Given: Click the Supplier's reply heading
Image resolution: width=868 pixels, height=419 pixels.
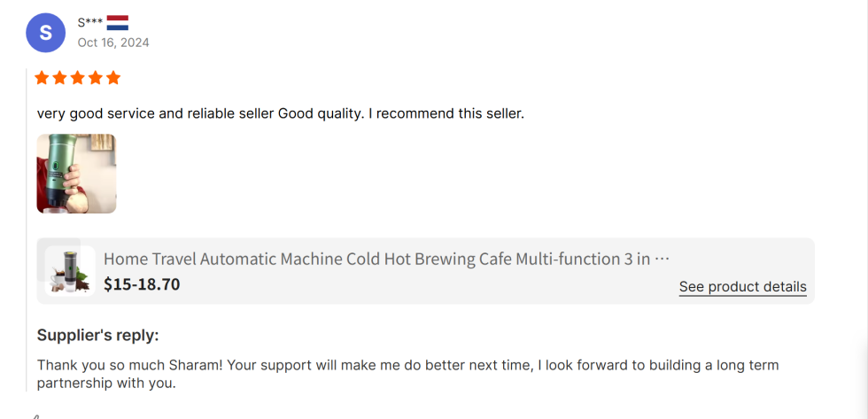Looking at the screenshot, I should (x=97, y=335).
